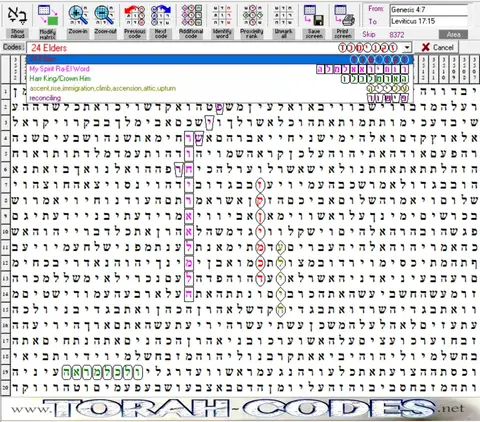This screenshot has height=422, width=480.
Task: Click the Skip value 8372
Action: click(396, 35)
